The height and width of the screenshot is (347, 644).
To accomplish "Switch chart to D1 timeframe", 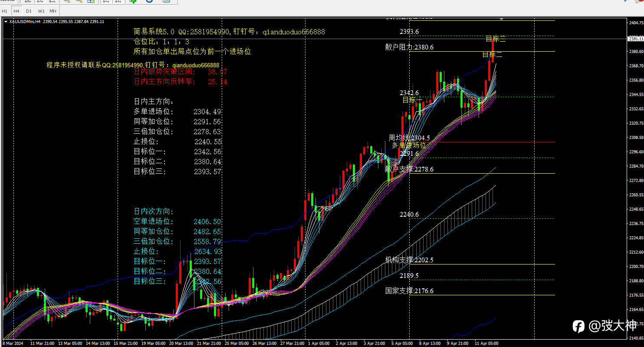I will 29,10.
